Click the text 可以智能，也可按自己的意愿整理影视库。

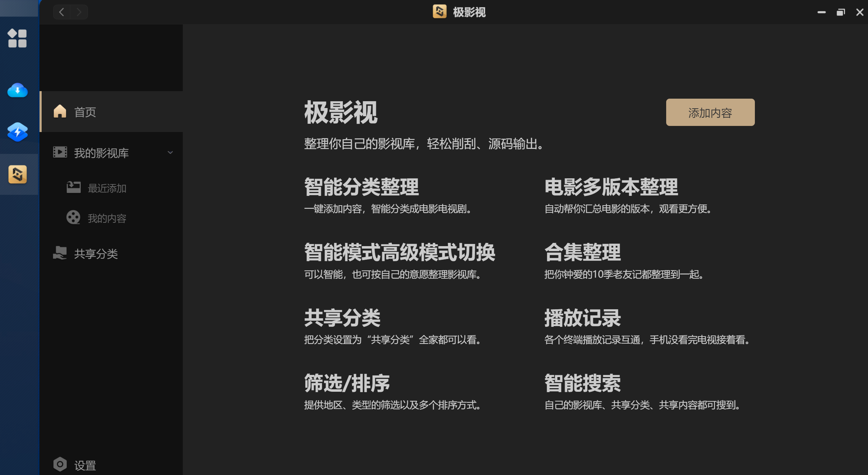tap(393, 274)
